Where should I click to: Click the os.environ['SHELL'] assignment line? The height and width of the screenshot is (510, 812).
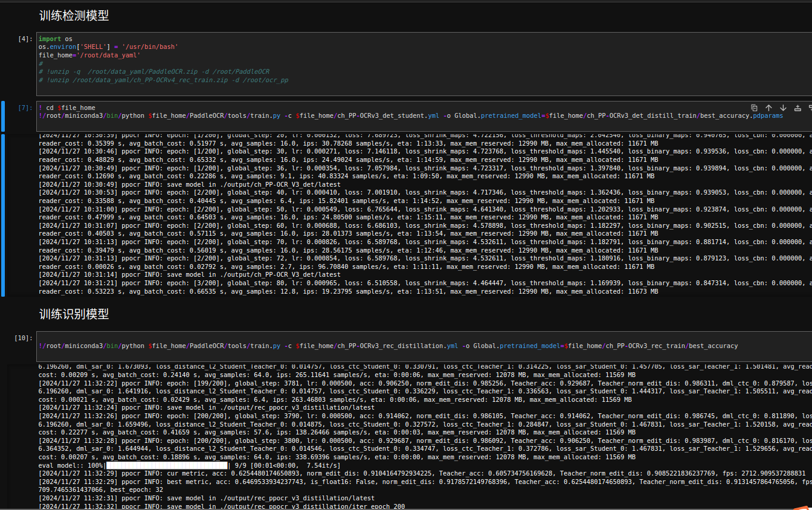108,47
